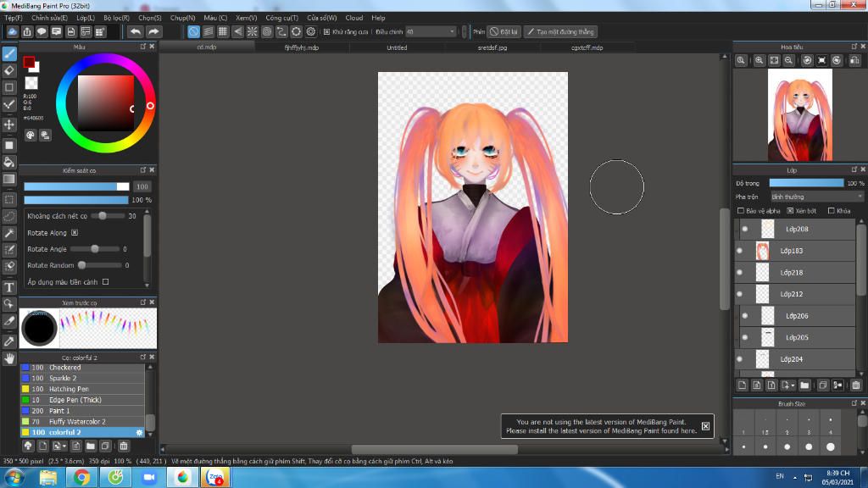Image resolution: width=868 pixels, height=488 pixels.
Task: Toggle Rotate Along checkbox
Action: coord(75,233)
